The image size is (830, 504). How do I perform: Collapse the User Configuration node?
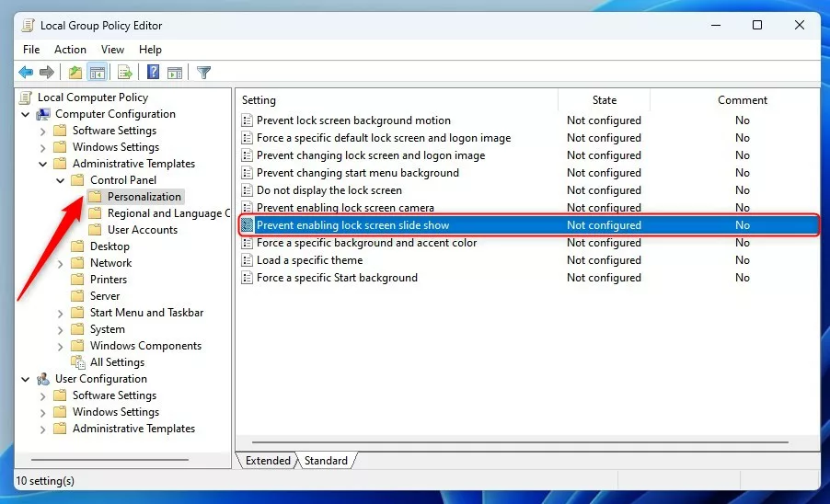point(25,379)
